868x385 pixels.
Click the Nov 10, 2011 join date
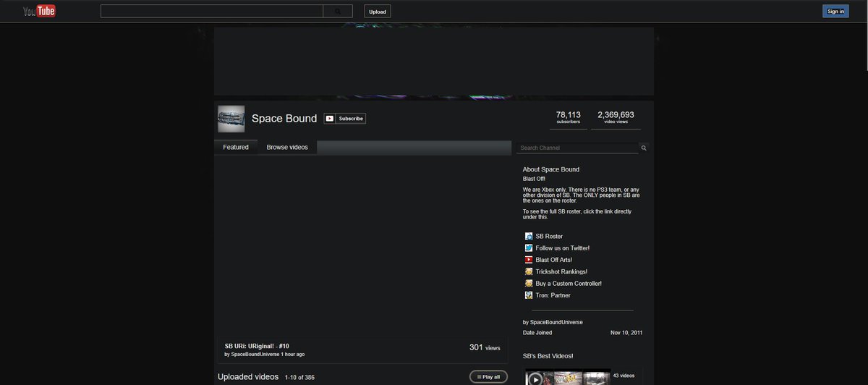coord(626,333)
